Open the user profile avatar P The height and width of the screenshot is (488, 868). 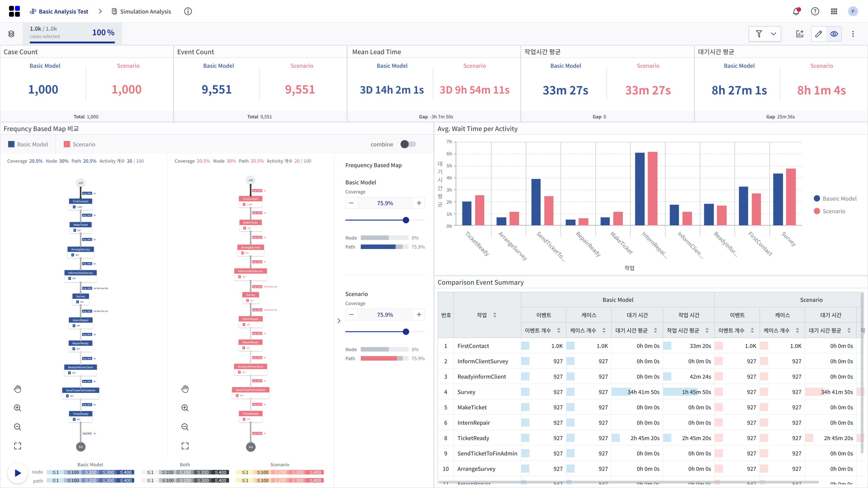tap(853, 11)
